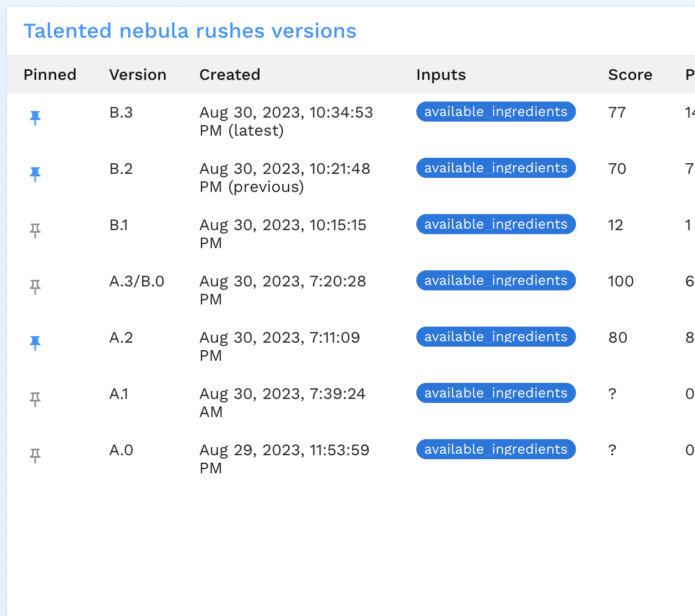Screen dimensions: 695x616
Task: Pin version A.3/B.0
Action: 35,287
